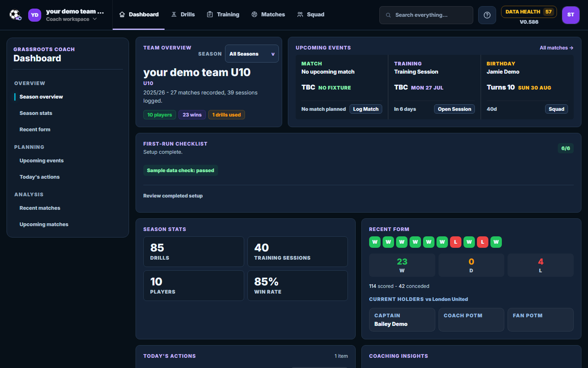Click the first W recent form badge
This screenshot has width=588, height=368.
tap(375, 242)
